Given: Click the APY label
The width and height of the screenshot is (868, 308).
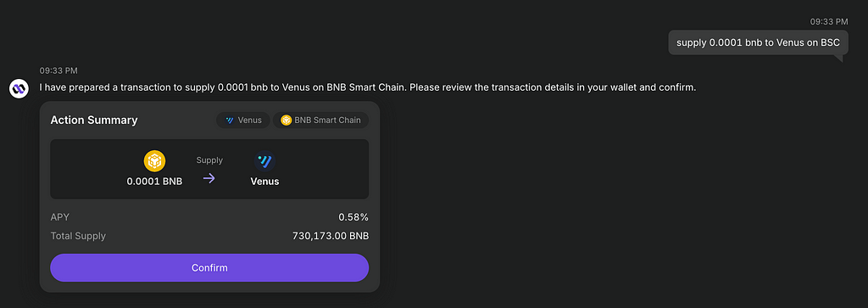Looking at the screenshot, I should (x=60, y=217).
